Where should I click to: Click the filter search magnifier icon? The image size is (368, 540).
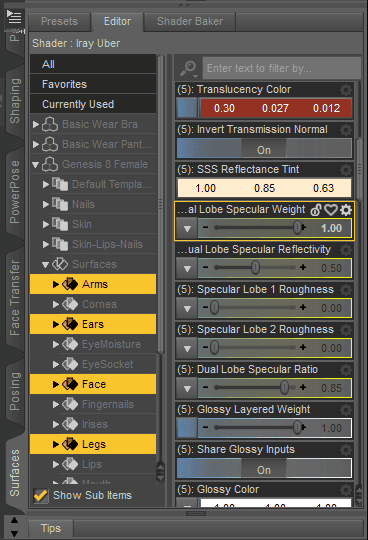point(189,69)
